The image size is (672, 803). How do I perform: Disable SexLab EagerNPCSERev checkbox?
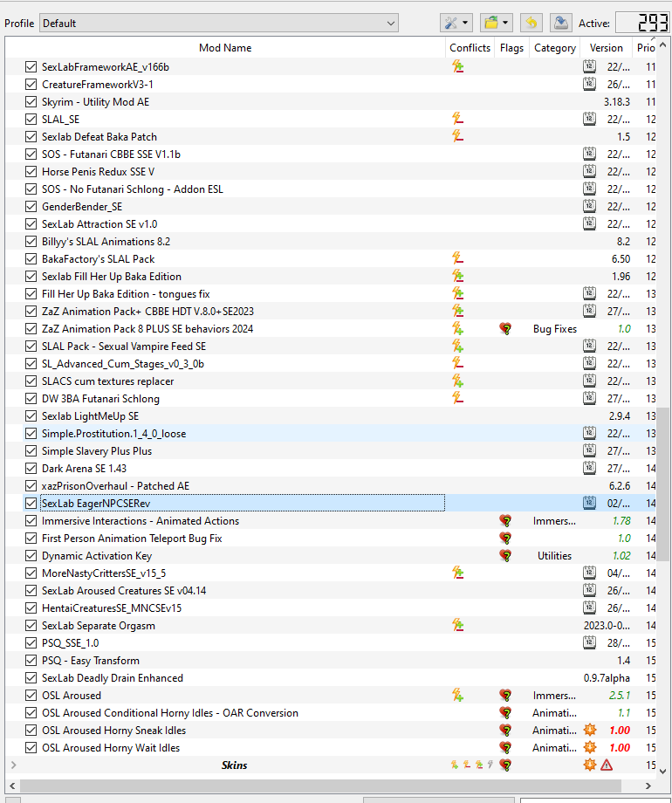tap(31, 503)
